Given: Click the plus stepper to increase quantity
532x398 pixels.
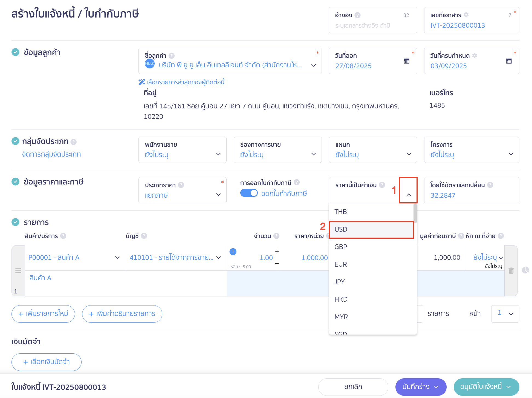Looking at the screenshot, I should tap(277, 251).
